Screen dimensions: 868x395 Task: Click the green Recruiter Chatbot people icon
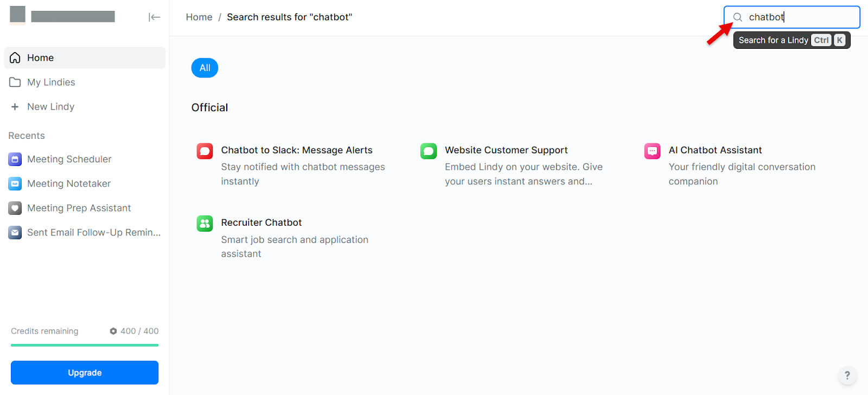click(205, 223)
